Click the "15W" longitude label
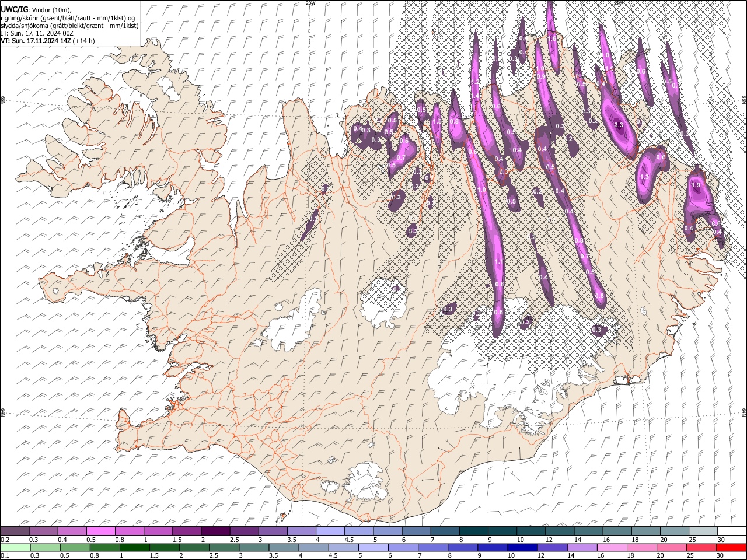Viewport: 747px width, 560px height. [x=618, y=3]
